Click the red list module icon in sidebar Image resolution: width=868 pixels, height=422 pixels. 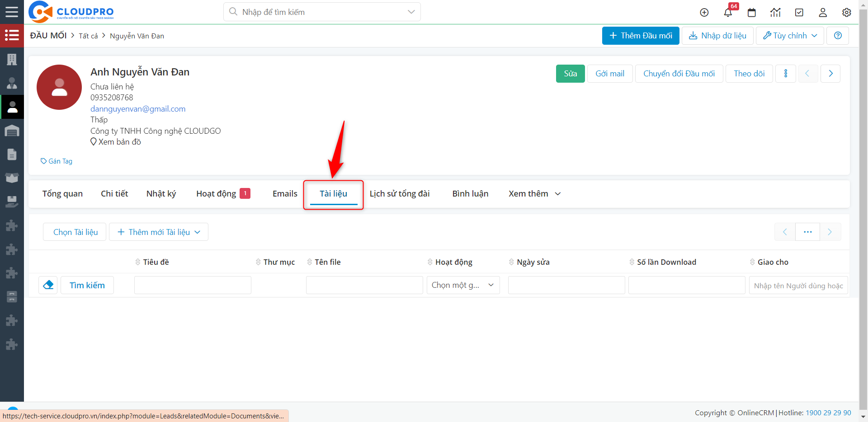coord(12,35)
